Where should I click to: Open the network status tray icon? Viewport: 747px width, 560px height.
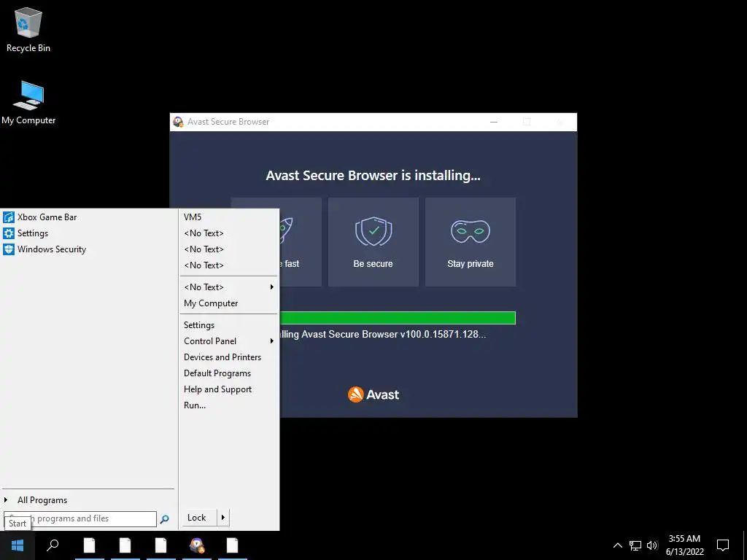[x=635, y=545]
